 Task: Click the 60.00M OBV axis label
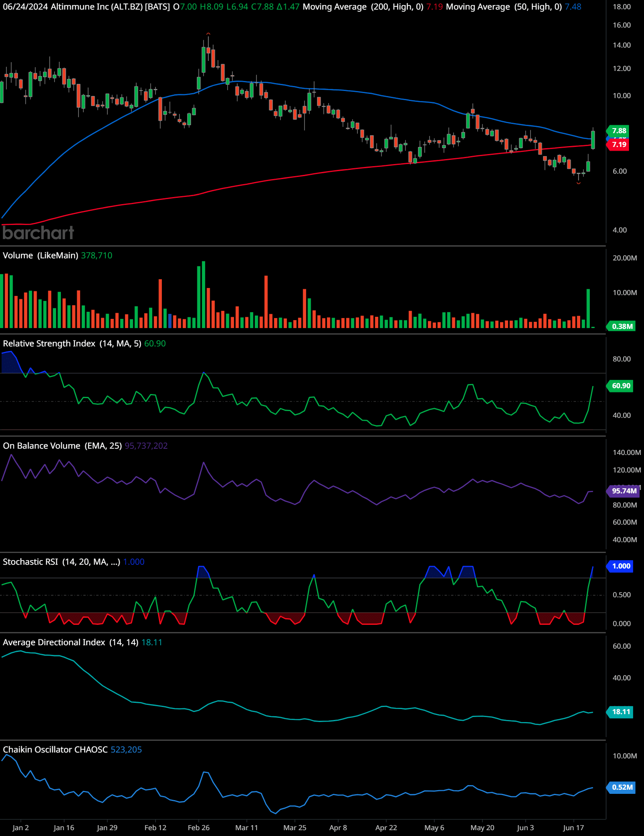click(x=624, y=522)
